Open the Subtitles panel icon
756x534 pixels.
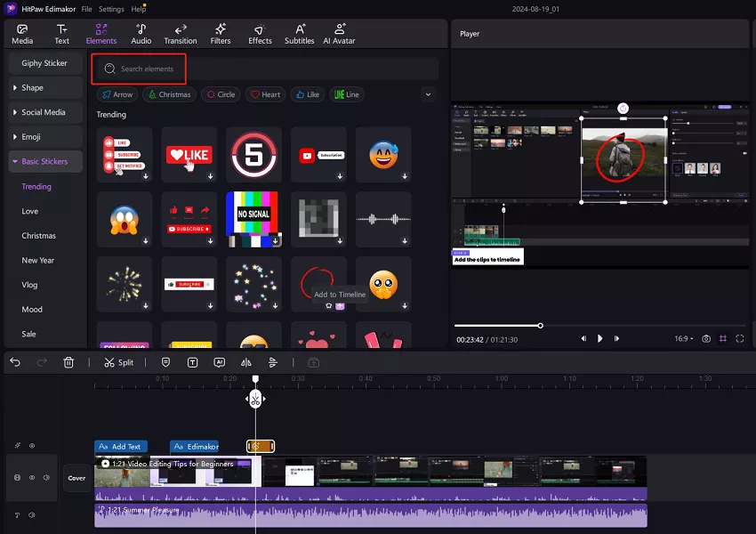pyautogui.click(x=299, y=34)
